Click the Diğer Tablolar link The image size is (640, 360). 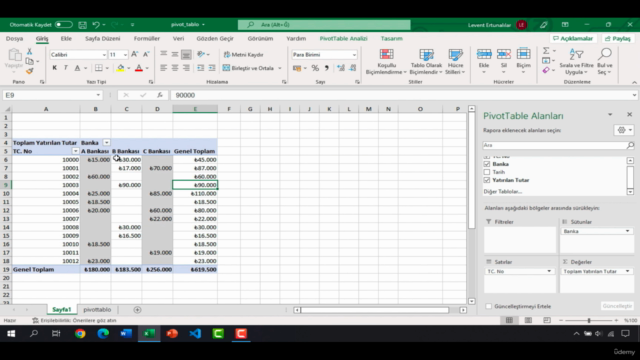(502, 192)
